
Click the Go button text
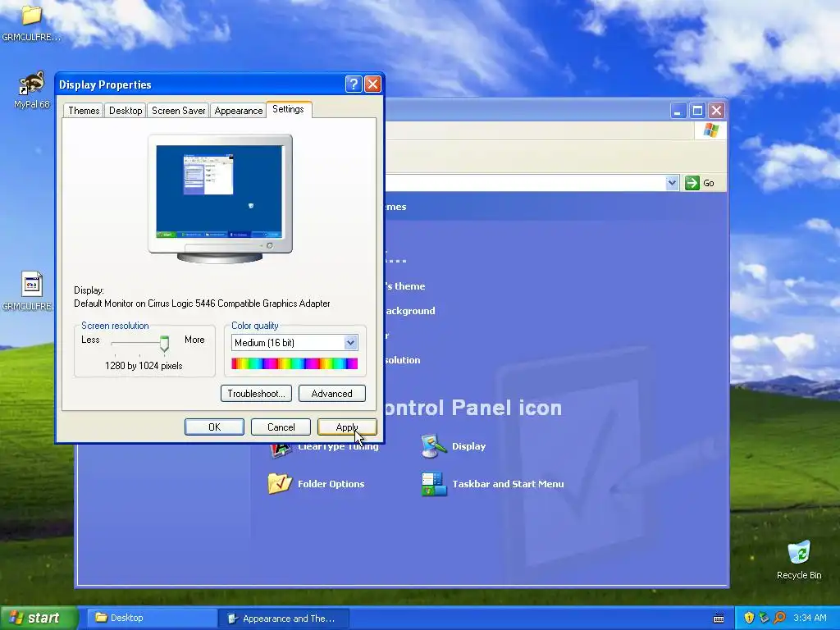pyautogui.click(x=708, y=183)
